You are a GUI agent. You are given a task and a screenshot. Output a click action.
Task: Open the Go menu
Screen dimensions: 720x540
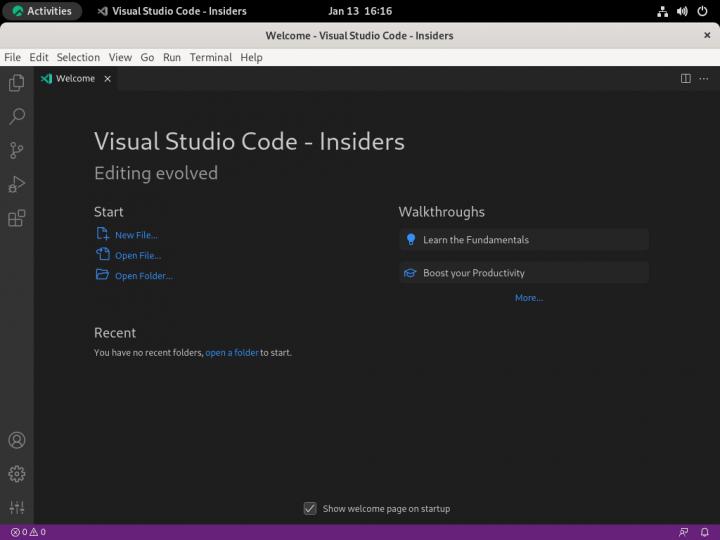pos(147,57)
